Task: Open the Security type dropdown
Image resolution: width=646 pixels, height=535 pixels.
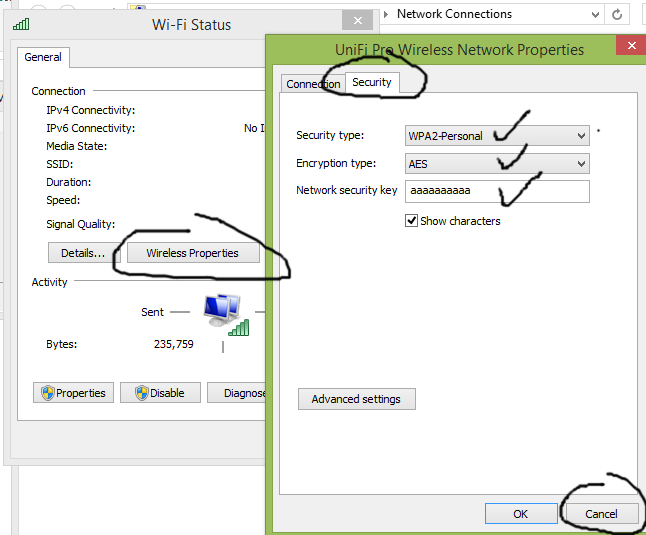Action: [x=497, y=136]
